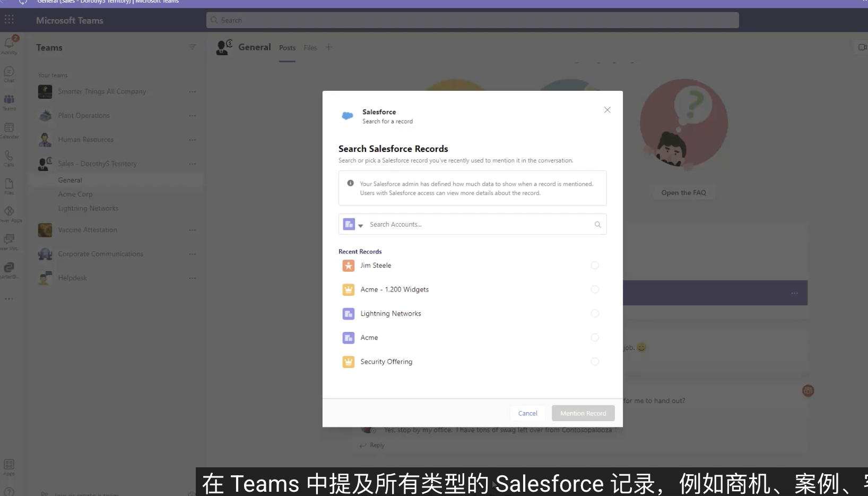Open the record type dropdown arrow
This screenshot has width=868, height=496.
pyautogui.click(x=361, y=226)
